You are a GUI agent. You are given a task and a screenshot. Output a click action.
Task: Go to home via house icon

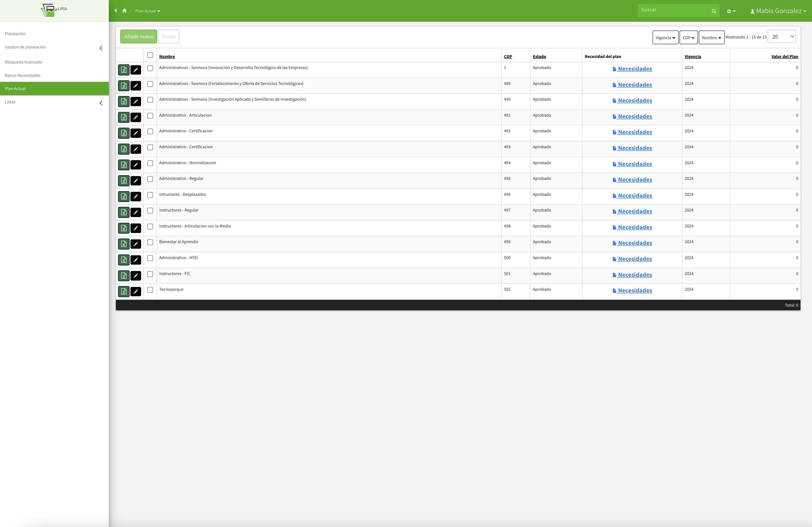point(124,11)
